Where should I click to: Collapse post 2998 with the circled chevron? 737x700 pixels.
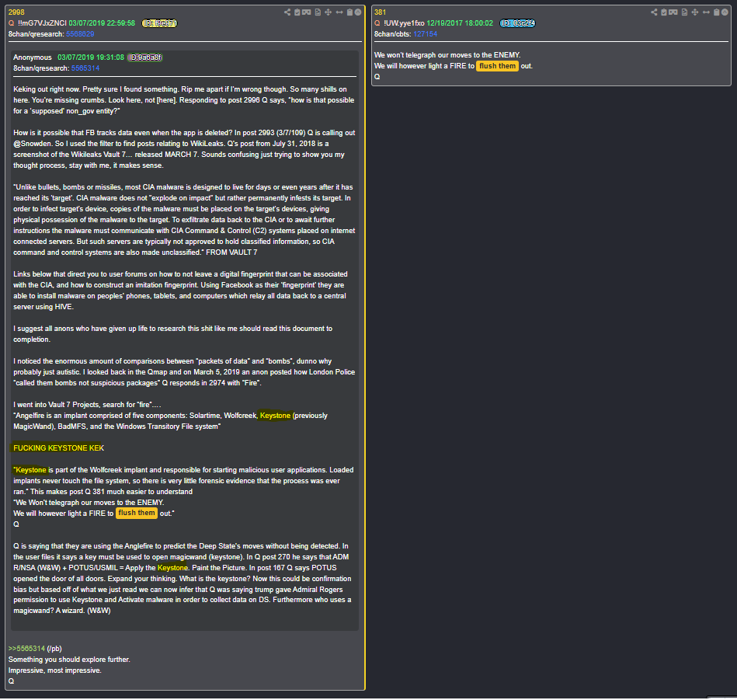(358, 12)
